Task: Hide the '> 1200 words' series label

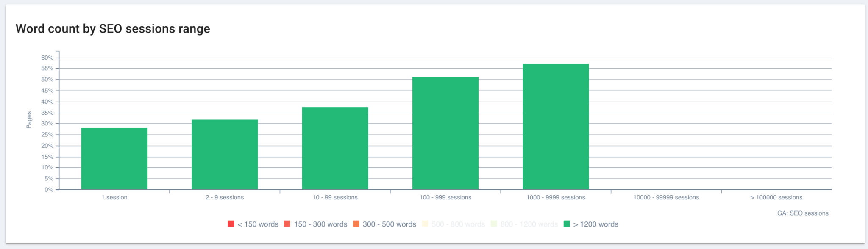Action: point(595,224)
